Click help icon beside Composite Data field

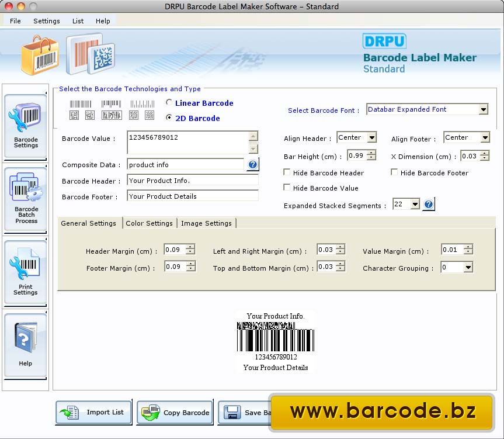coord(253,165)
